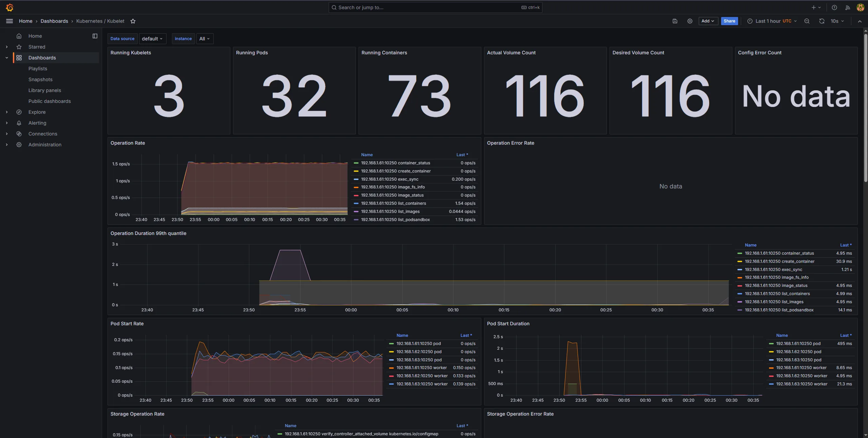Toggle exec_sync series in Operation Rate legend

(x=390, y=179)
